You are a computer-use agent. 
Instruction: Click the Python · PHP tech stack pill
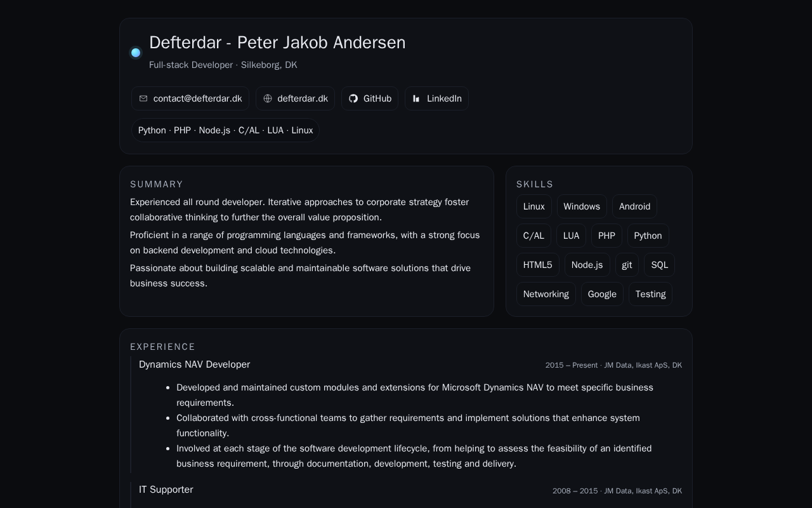click(225, 130)
